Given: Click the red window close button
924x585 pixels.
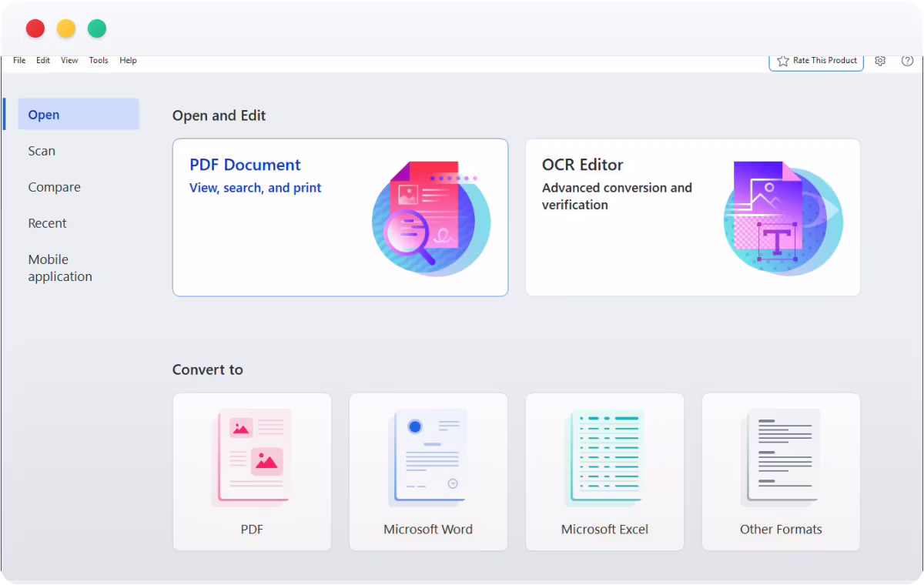Looking at the screenshot, I should point(35,28).
